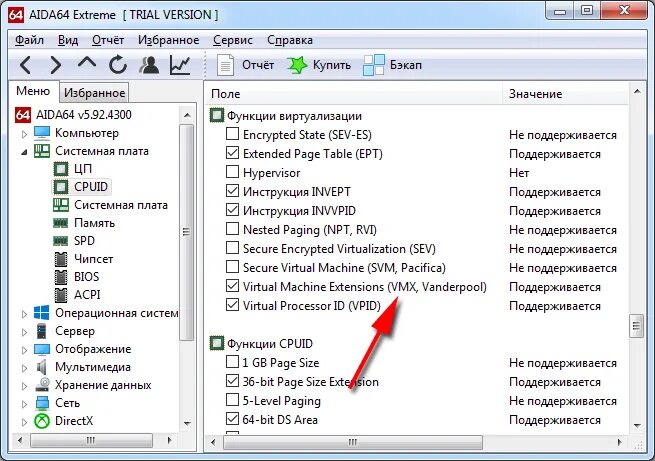Viewport: 655px width, 461px height.
Task: Toggle the Secure Virtual Machine (SVM, Pacifica) checkbox
Action: [232, 267]
